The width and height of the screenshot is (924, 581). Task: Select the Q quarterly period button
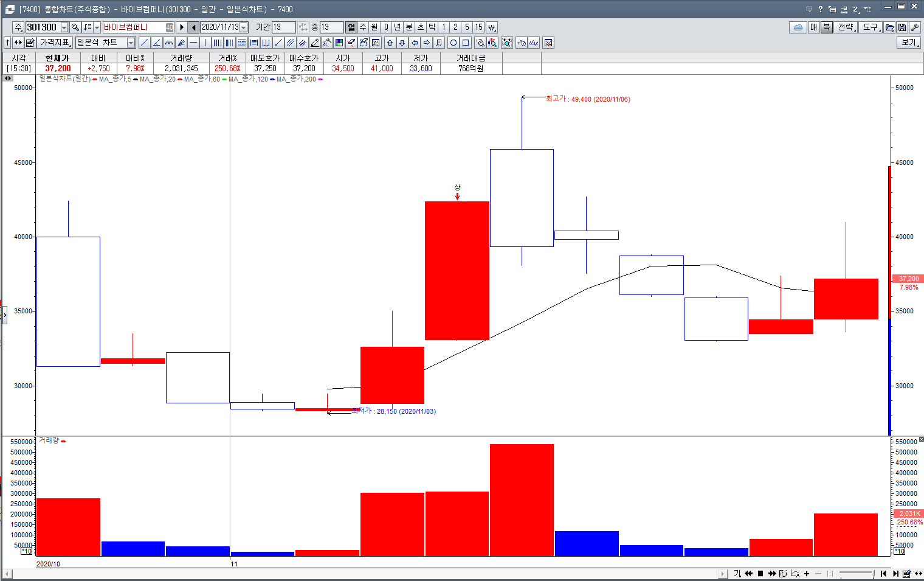tap(386, 27)
